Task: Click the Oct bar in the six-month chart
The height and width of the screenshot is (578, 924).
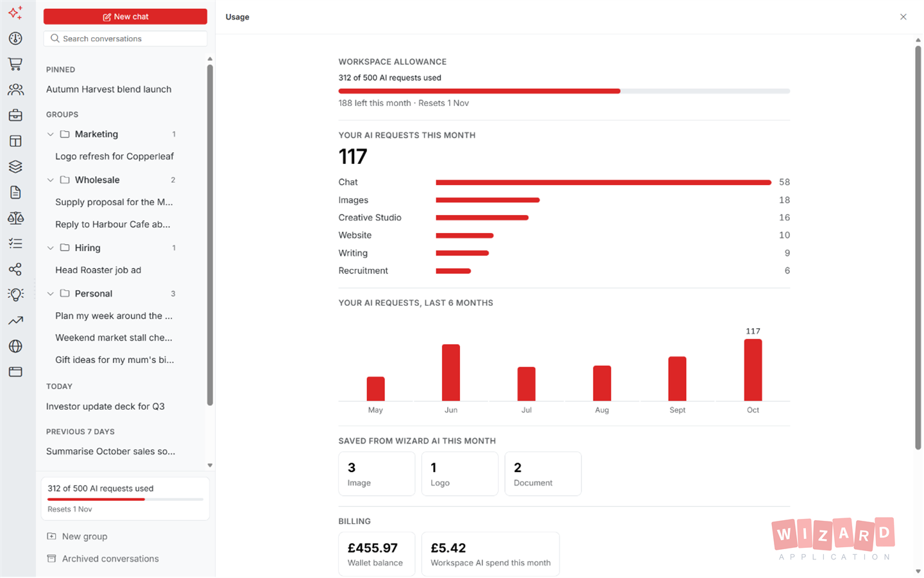Action: (753, 370)
